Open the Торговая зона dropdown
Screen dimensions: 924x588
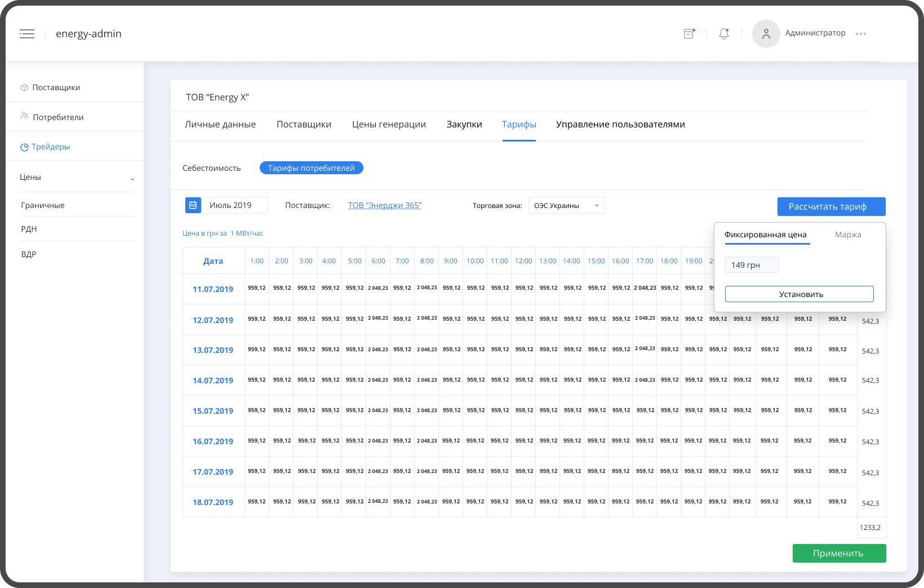(x=566, y=206)
